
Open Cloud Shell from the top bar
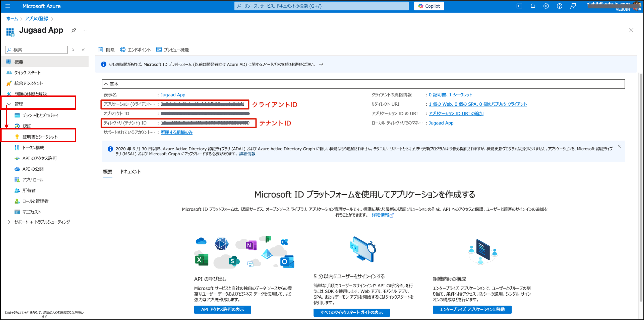[x=519, y=6]
